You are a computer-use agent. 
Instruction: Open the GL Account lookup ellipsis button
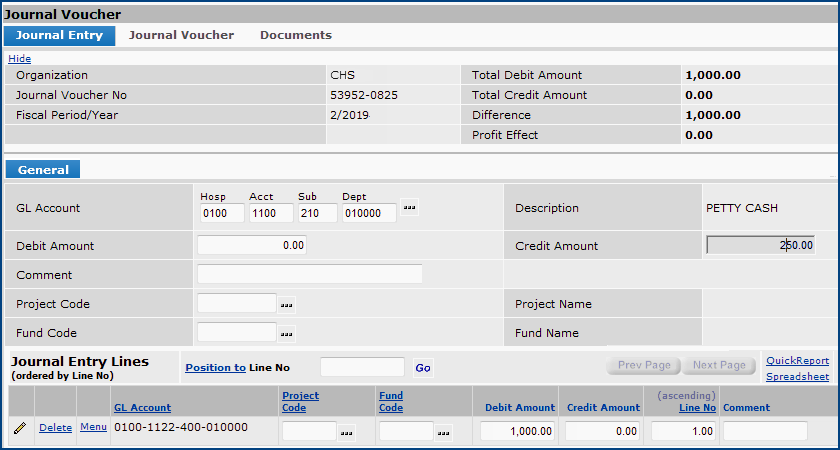tap(409, 209)
